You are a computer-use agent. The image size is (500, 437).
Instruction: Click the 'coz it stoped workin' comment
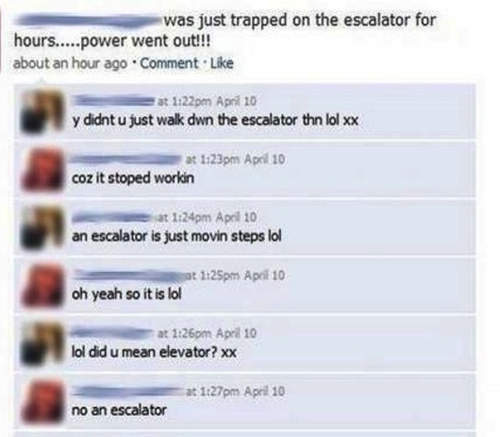tap(133, 178)
